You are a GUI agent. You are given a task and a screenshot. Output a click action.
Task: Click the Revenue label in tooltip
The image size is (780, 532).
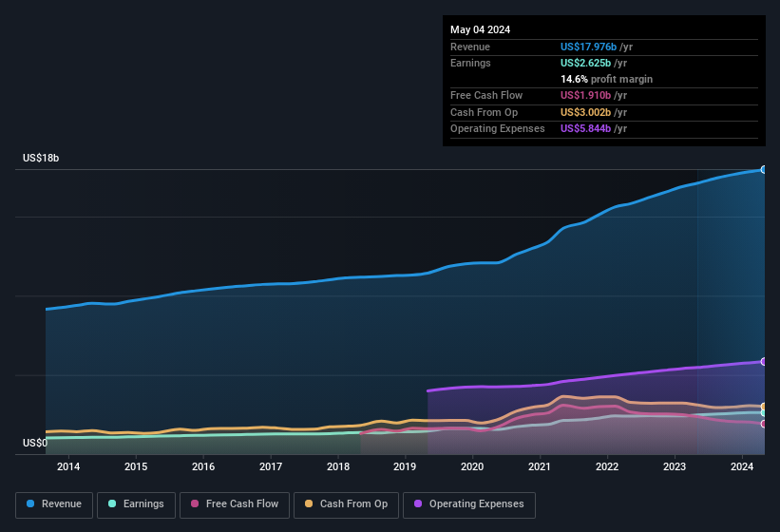[x=470, y=47]
